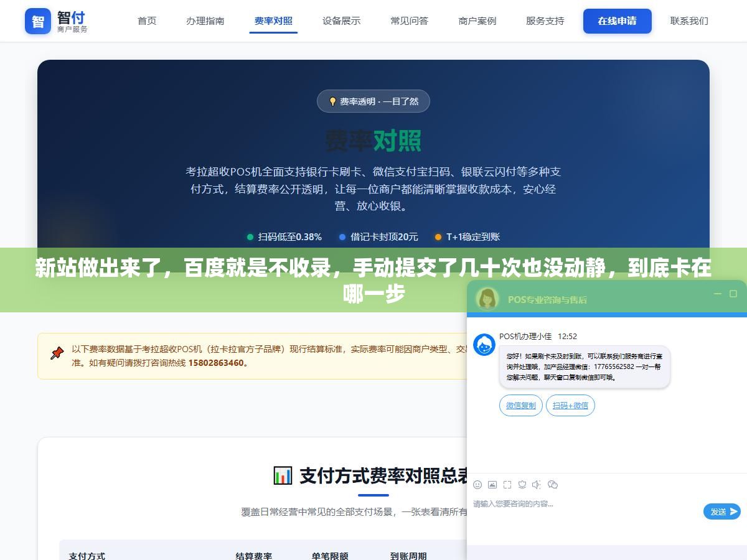Send the message with 发送 button

(x=722, y=511)
